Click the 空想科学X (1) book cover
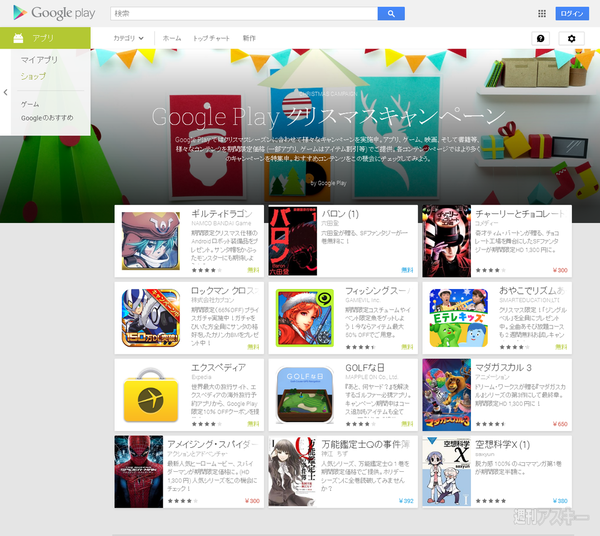This screenshot has width=600, height=536. pos(447,472)
